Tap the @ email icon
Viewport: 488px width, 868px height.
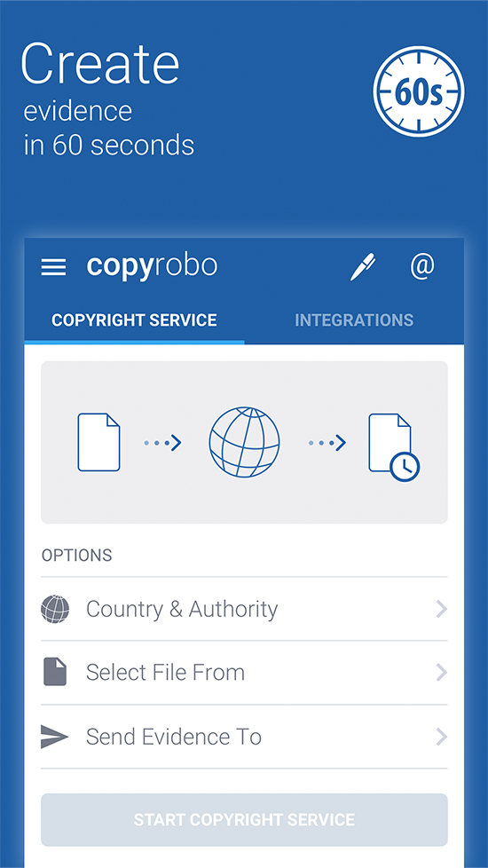(422, 265)
